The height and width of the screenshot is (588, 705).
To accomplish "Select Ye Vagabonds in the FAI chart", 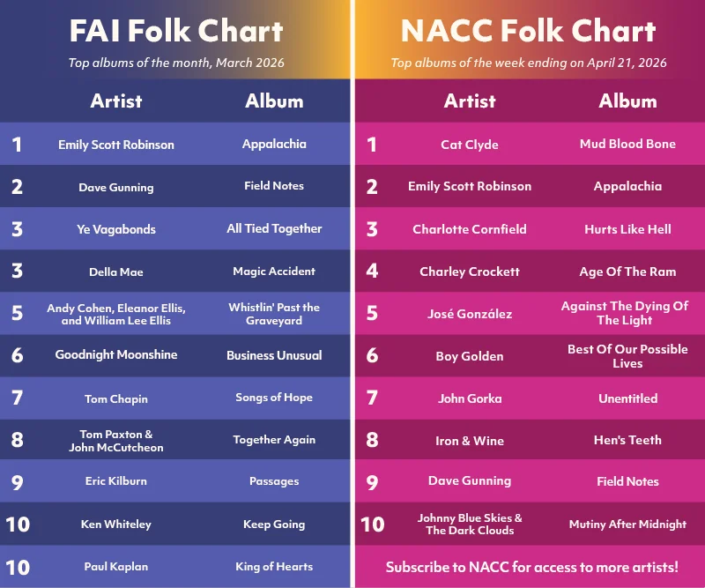I will coord(116,229).
